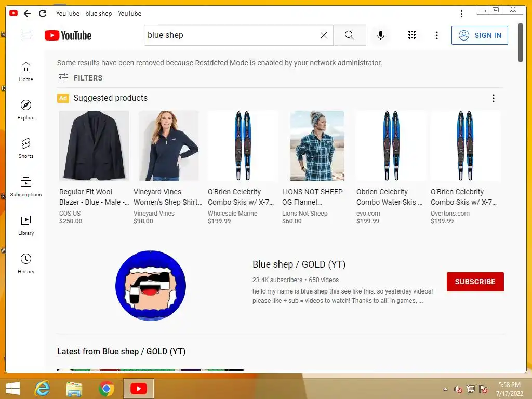Open Suggested products ad options menu

coord(494,98)
